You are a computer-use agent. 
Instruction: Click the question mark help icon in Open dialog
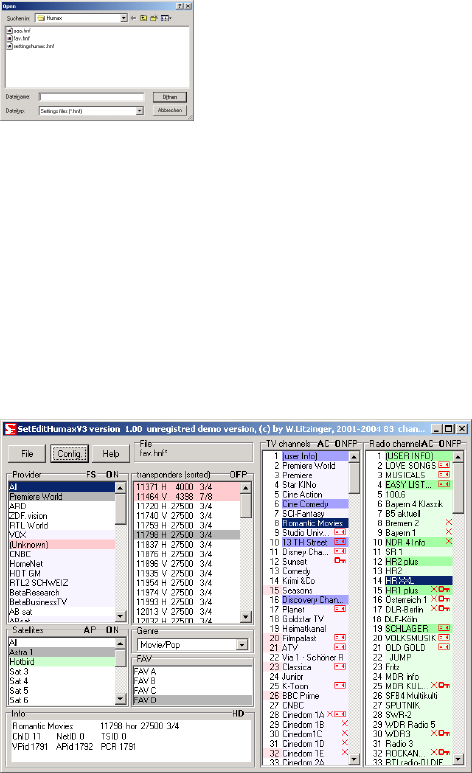[x=180, y=6]
